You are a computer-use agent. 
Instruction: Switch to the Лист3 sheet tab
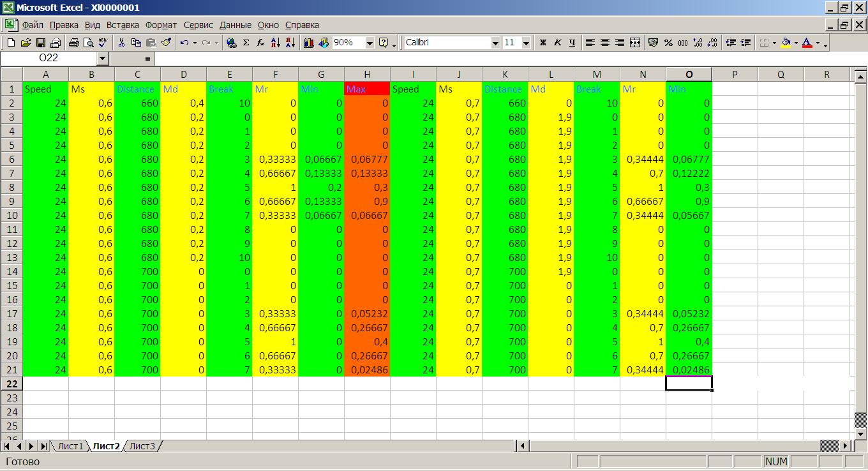[142, 446]
